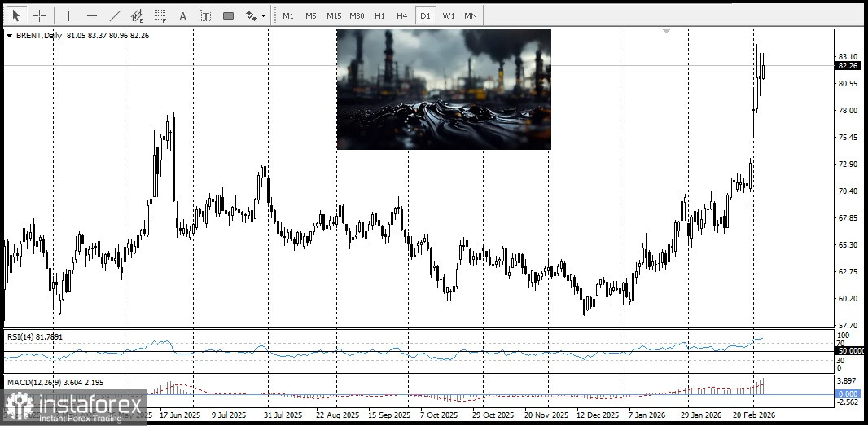Open the arrows objects dropdown
868x426 pixels.
256,15
